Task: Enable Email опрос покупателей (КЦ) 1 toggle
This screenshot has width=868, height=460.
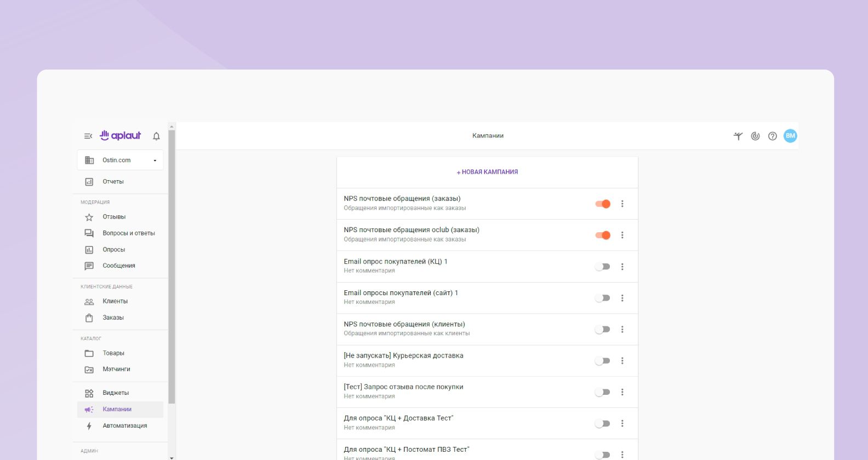Action: pyautogui.click(x=603, y=267)
